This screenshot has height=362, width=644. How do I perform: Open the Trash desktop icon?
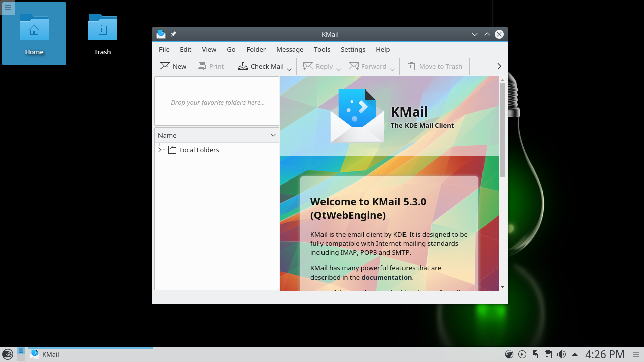102,34
